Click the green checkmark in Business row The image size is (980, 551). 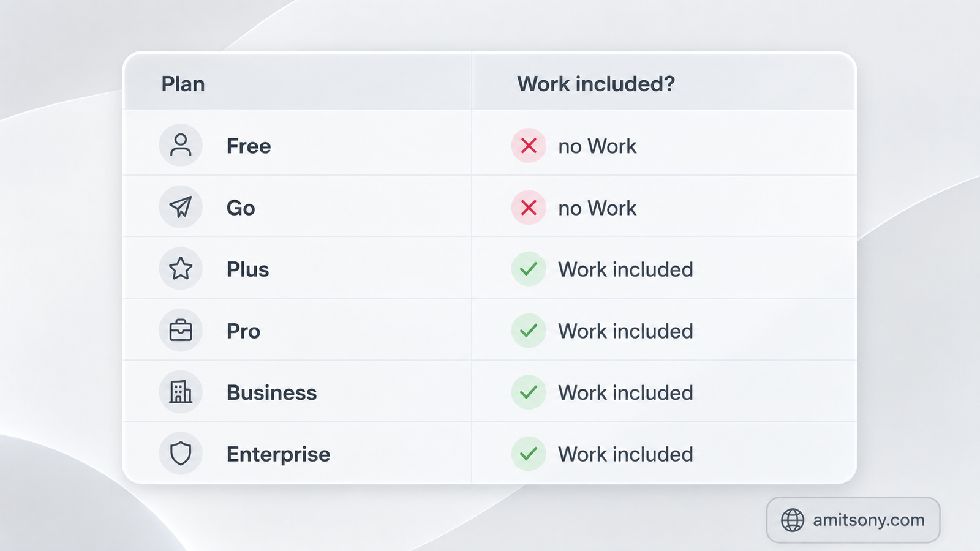pyautogui.click(x=529, y=392)
